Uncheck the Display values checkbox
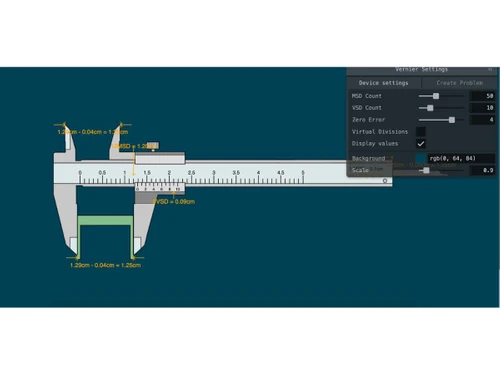Viewport: 500px width, 375px height. click(421, 144)
